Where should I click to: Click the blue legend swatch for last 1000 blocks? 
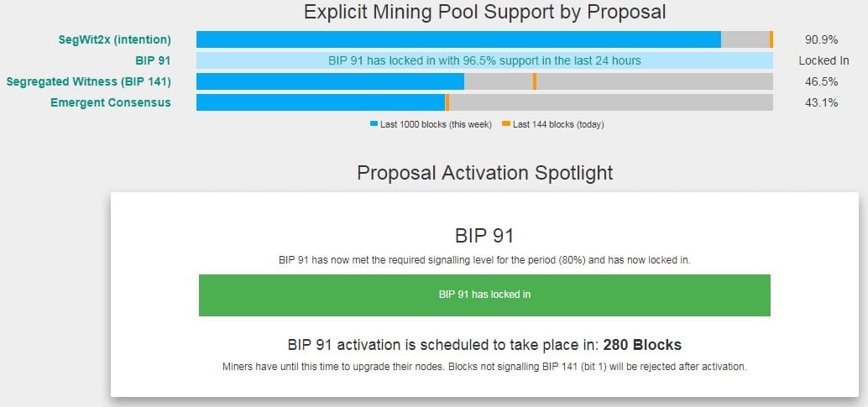pyautogui.click(x=374, y=124)
